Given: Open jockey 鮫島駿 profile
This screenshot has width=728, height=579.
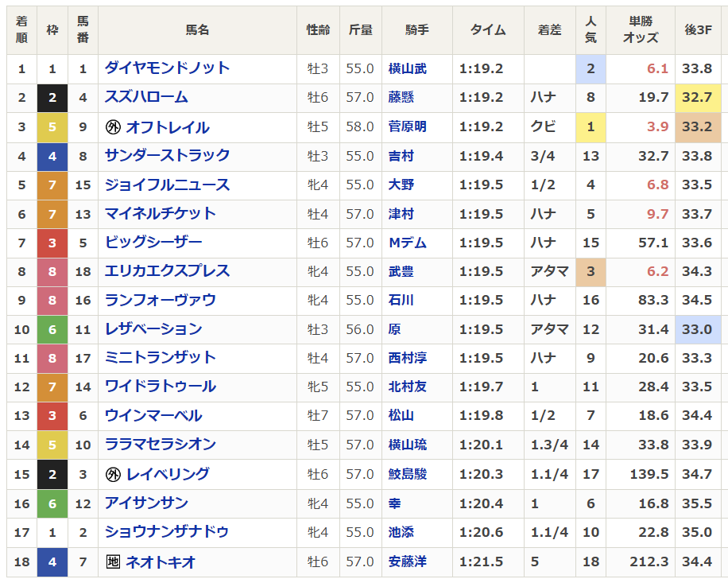Looking at the screenshot, I should point(407,474).
